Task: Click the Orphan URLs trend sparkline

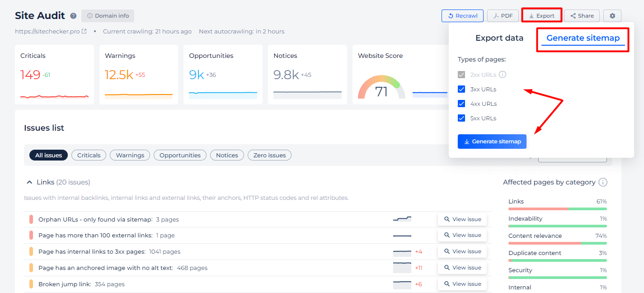Action: (402, 219)
